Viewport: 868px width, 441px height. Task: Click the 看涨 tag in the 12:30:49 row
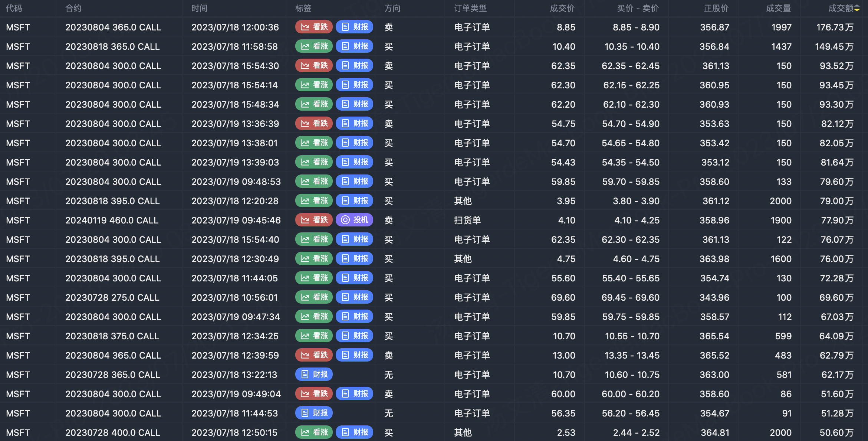314,258
